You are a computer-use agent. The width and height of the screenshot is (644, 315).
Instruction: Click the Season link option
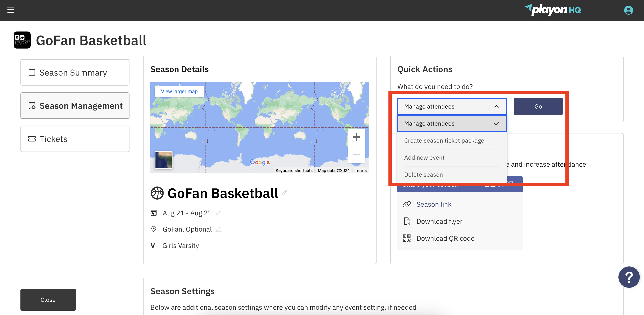(434, 204)
